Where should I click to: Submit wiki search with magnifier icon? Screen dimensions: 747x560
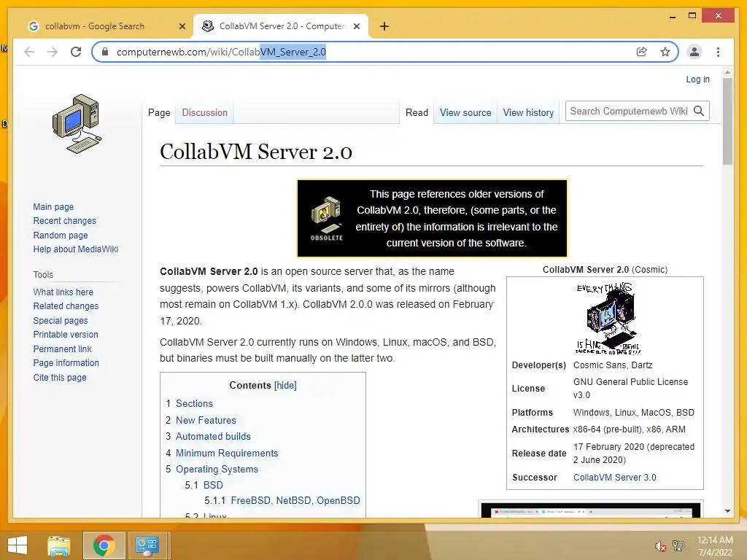point(699,111)
